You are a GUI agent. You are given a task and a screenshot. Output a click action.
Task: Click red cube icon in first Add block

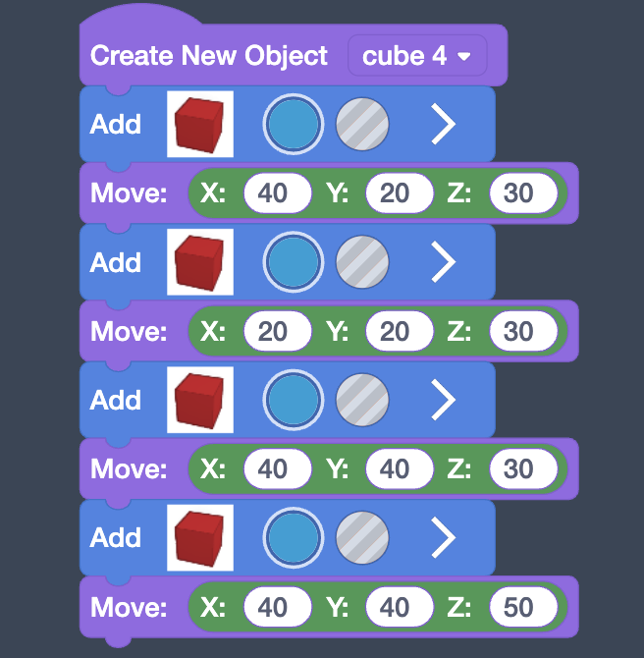(200, 124)
